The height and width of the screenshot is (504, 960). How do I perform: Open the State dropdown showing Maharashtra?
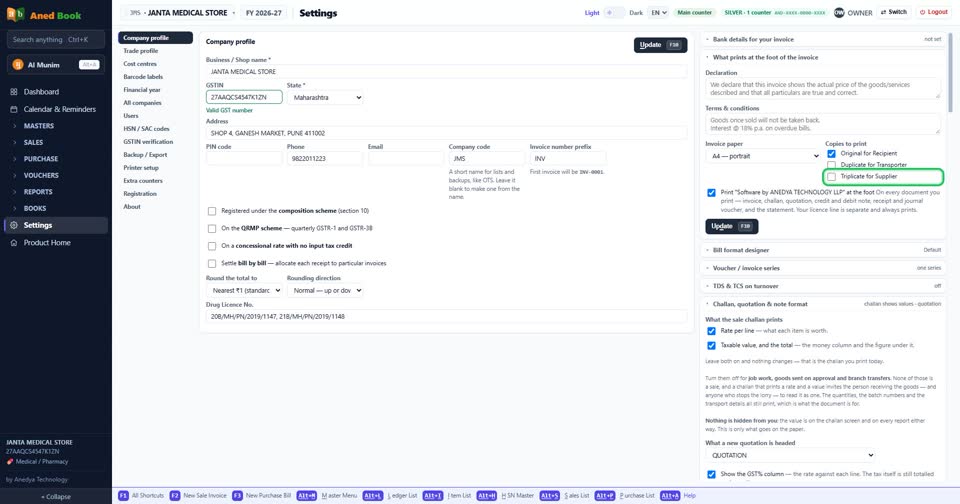(x=324, y=97)
